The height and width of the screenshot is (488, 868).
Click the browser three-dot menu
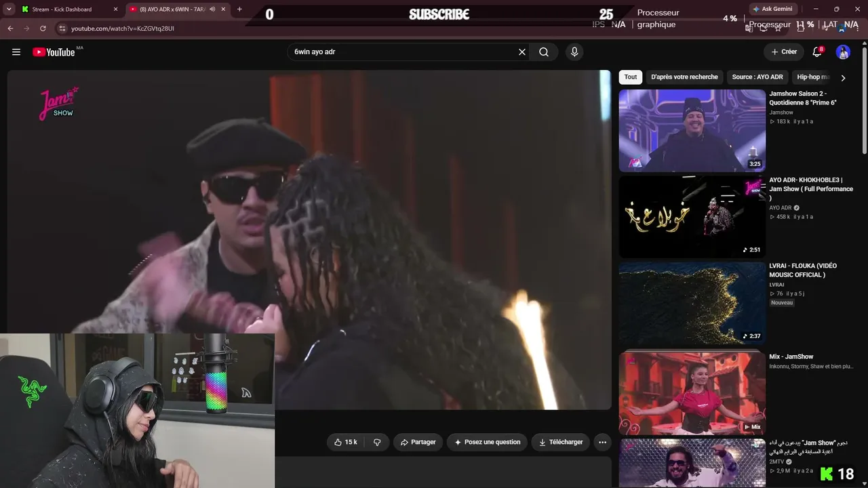point(859,28)
